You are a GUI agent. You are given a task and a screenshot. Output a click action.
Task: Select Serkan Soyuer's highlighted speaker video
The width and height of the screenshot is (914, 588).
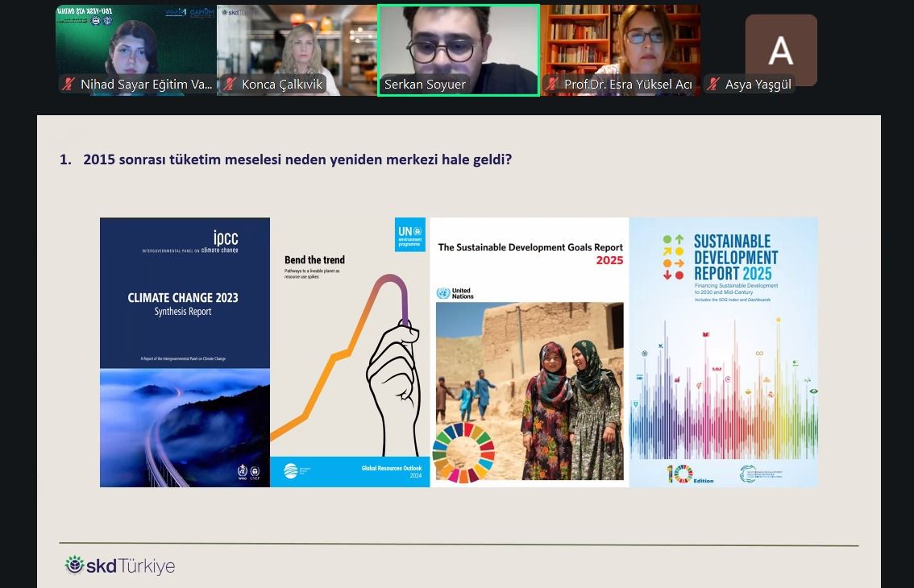click(458, 44)
